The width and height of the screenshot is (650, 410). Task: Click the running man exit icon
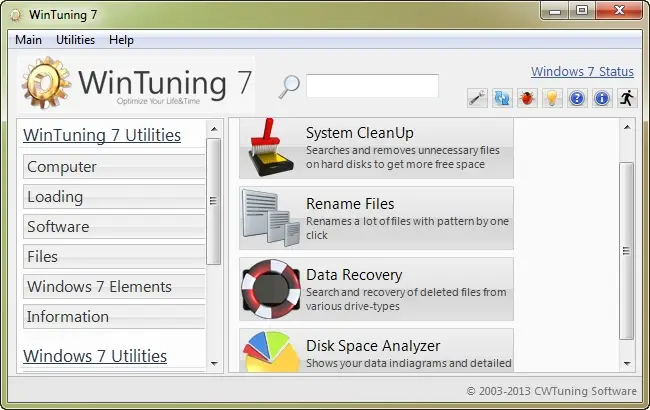tap(627, 98)
